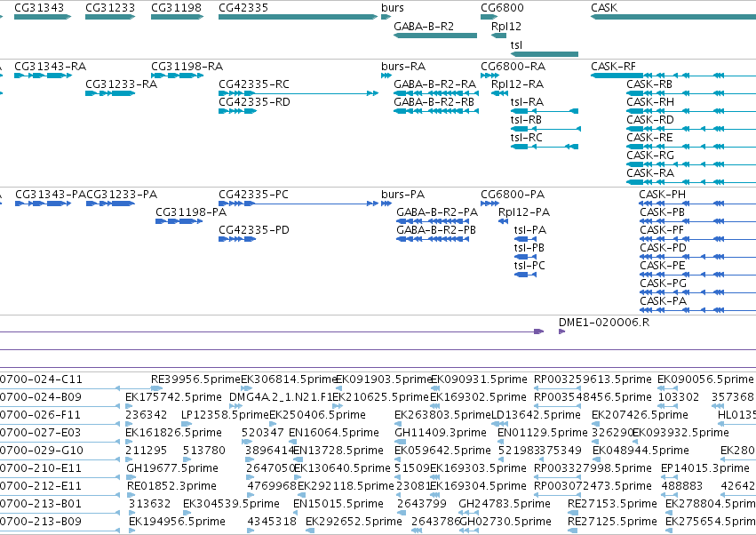Screen dimensions: 756x535
Task: Click the CASK-PH protein label
Action: (663, 195)
